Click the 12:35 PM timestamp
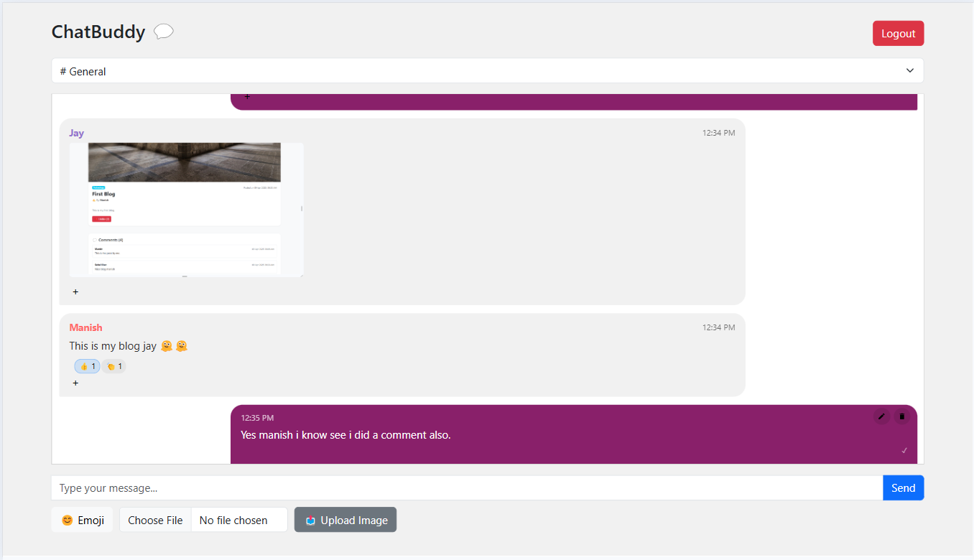The width and height of the screenshot is (974, 560). click(257, 418)
